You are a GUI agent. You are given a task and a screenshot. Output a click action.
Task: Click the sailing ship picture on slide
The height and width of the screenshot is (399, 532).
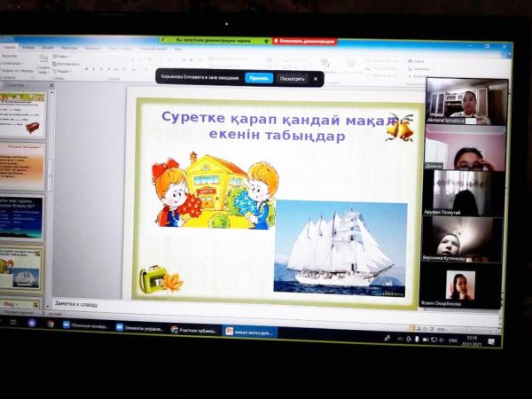[340, 246]
